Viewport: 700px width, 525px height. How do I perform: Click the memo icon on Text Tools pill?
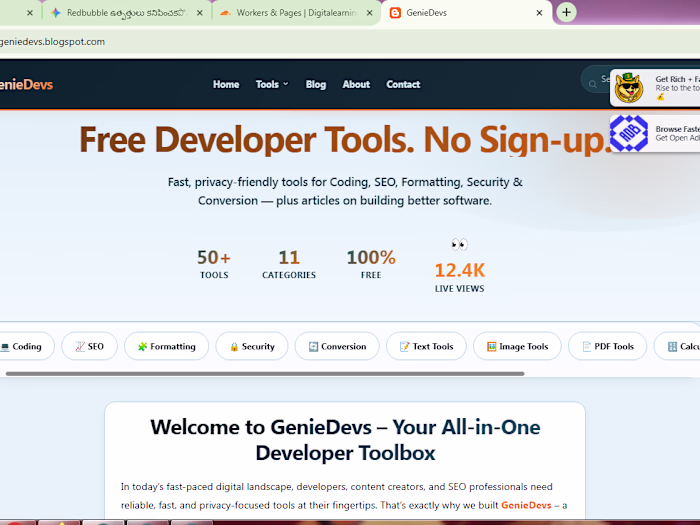pos(404,346)
